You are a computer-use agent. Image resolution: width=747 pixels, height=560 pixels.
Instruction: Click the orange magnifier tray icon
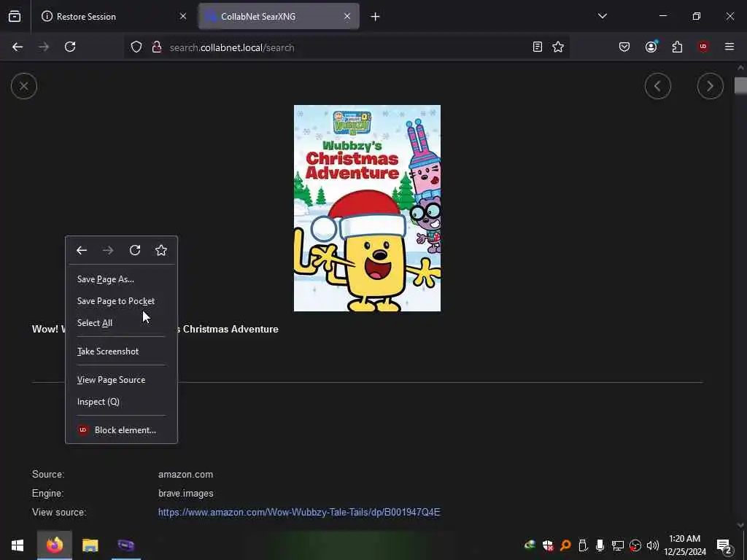point(565,545)
